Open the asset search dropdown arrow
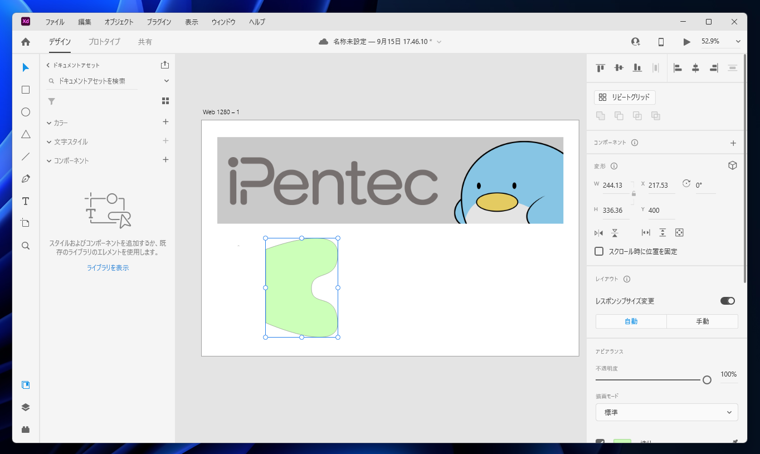760x454 pixels. click(166, 81)
